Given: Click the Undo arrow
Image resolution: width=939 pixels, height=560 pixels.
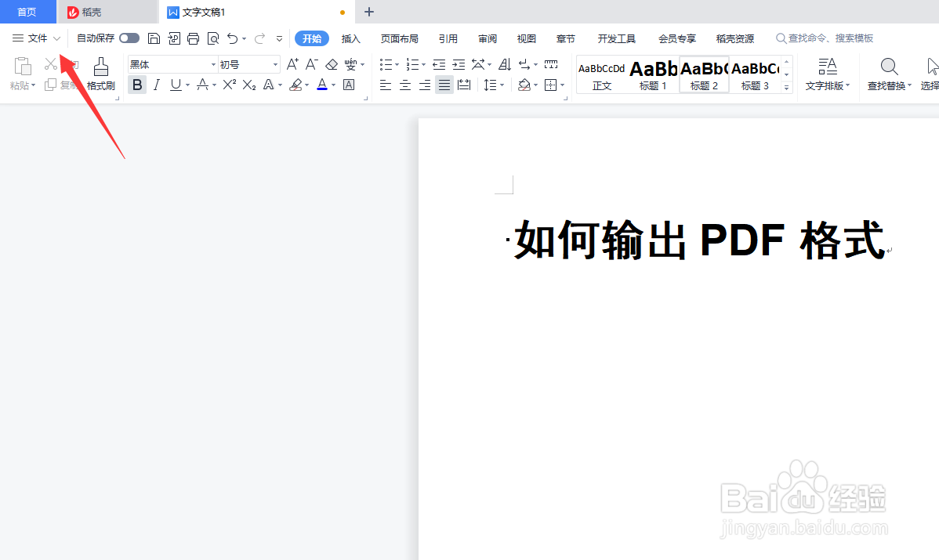Looking at the screenshot, I should pos(232,38).
